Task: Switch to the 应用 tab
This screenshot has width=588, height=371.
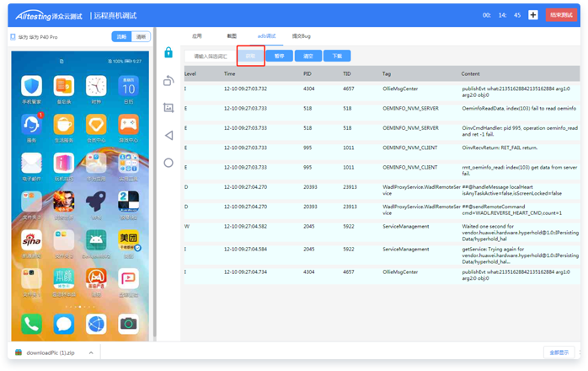Action: coord(197,36)
